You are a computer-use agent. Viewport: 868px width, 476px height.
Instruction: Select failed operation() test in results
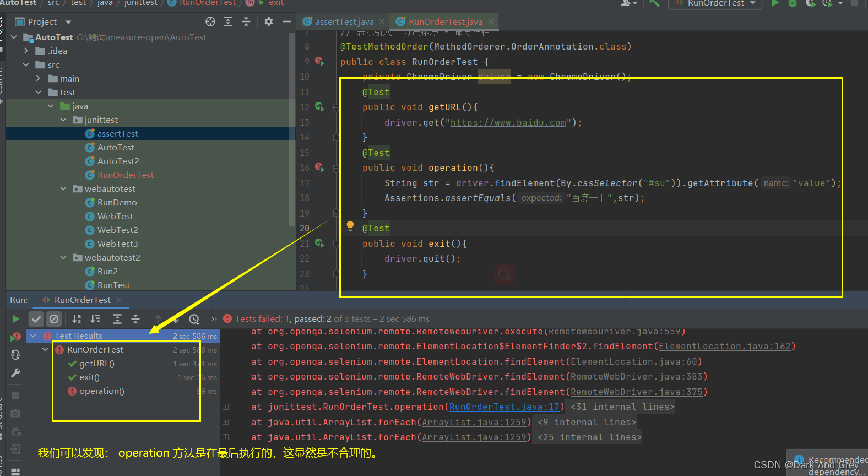click(101, 391)
